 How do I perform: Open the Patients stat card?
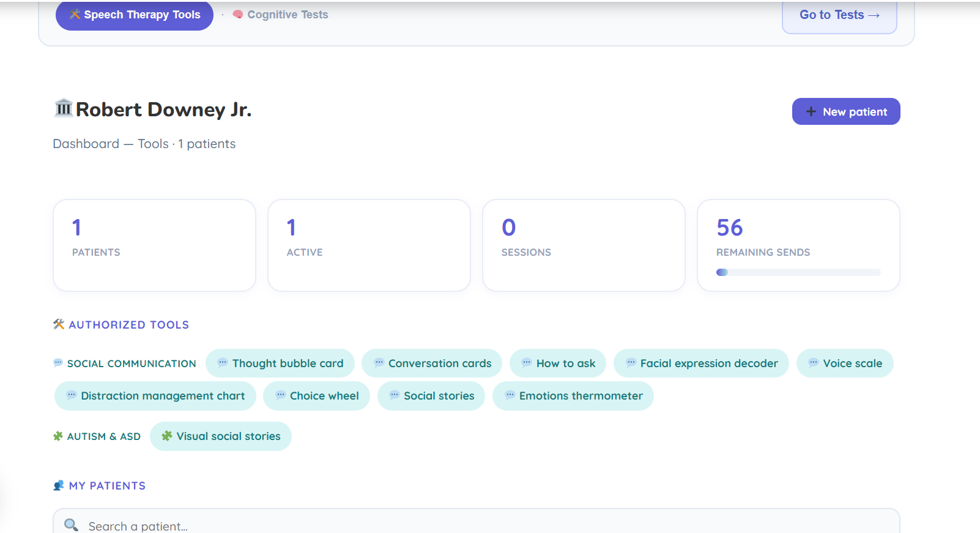pyautogui.click(x=154, y=245)
